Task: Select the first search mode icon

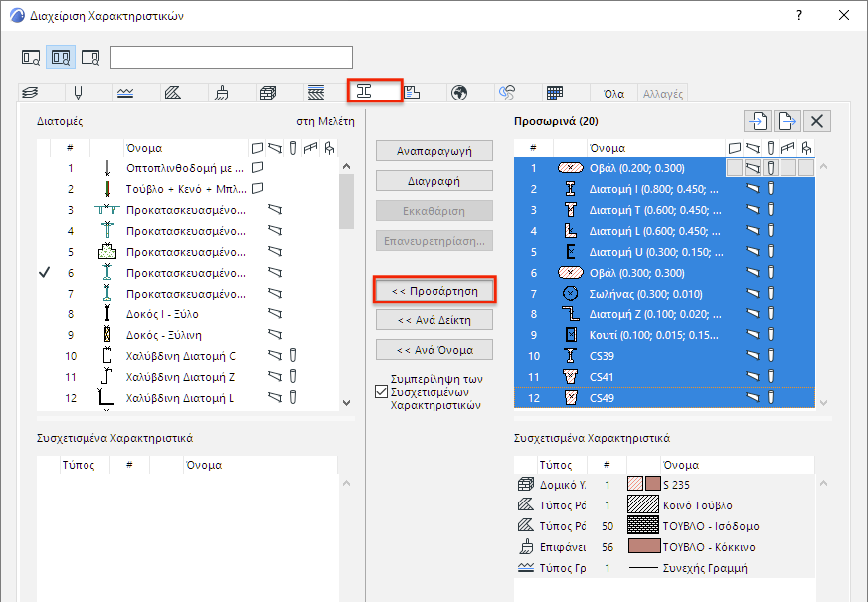Action: 31,57
